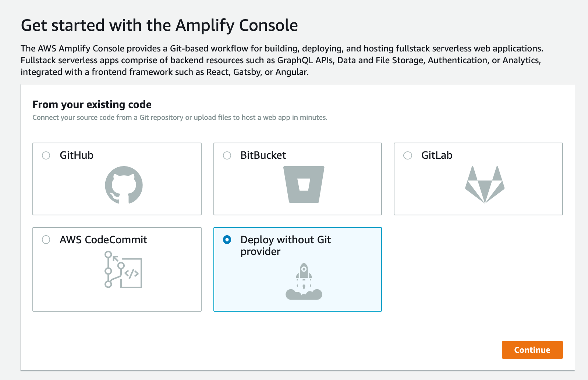The height and width of the screenshot is (380, 588).
Task: Select the BitBucket radio button
Action: pos(227,155)
